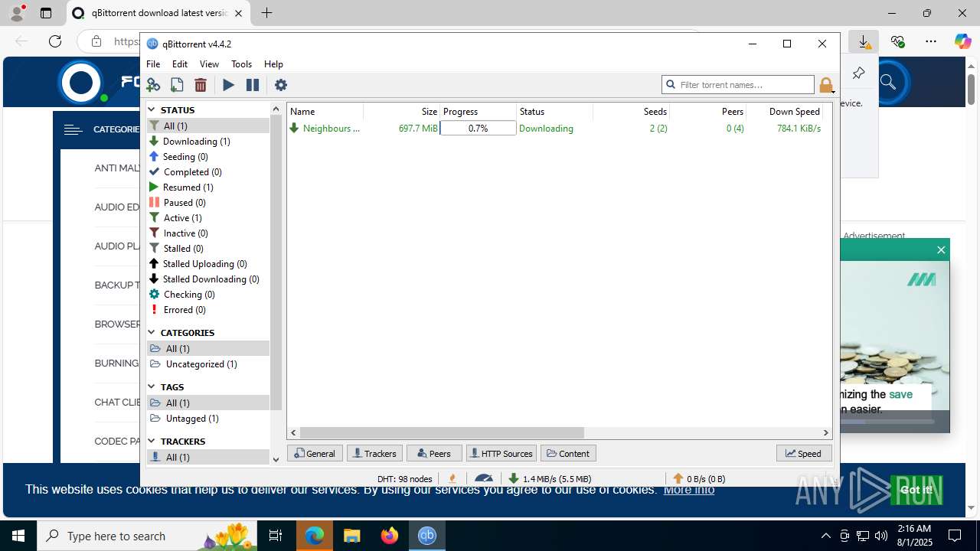Select the All (1) status filter
Screen dimensions: 980x551
pyautogui.click(x=208, y=126)
